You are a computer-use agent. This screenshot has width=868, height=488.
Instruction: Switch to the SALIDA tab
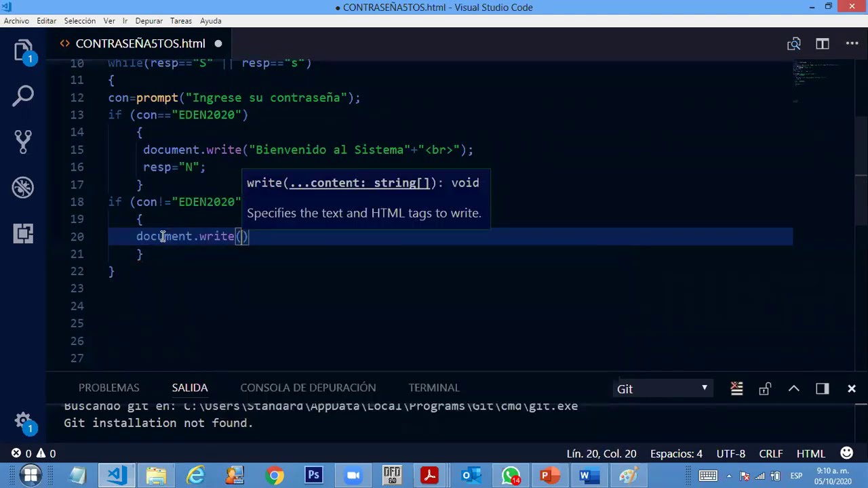pos(190,388)
